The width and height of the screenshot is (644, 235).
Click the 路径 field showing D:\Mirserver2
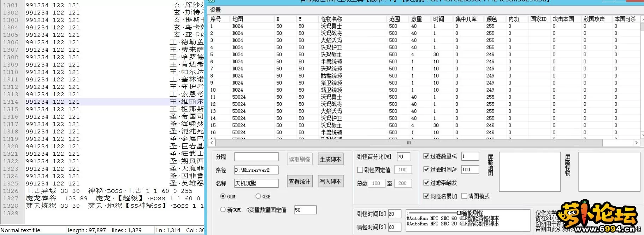256,170
